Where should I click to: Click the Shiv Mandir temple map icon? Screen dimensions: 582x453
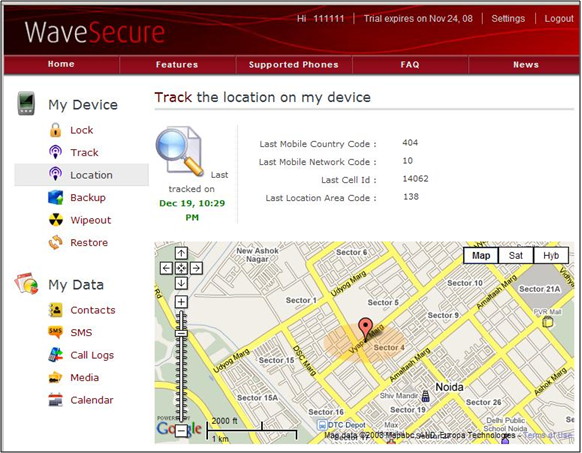coord(425,397)
